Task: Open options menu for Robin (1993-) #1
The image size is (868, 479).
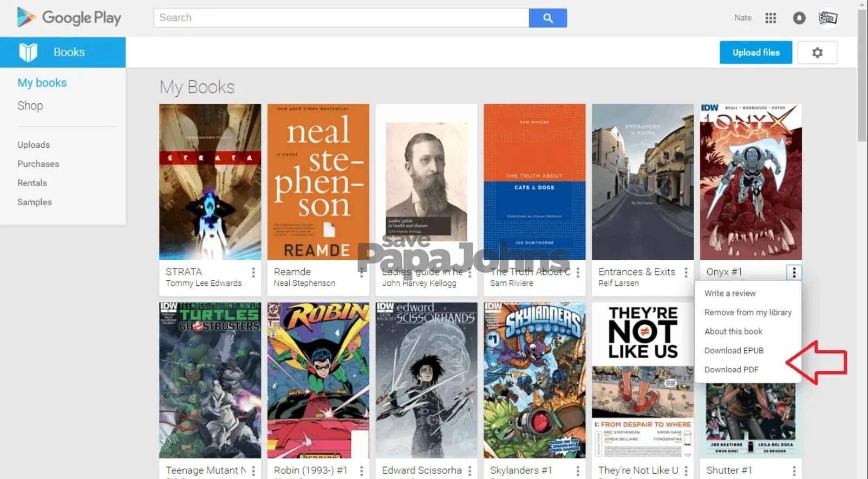Action: click(361, 471)
